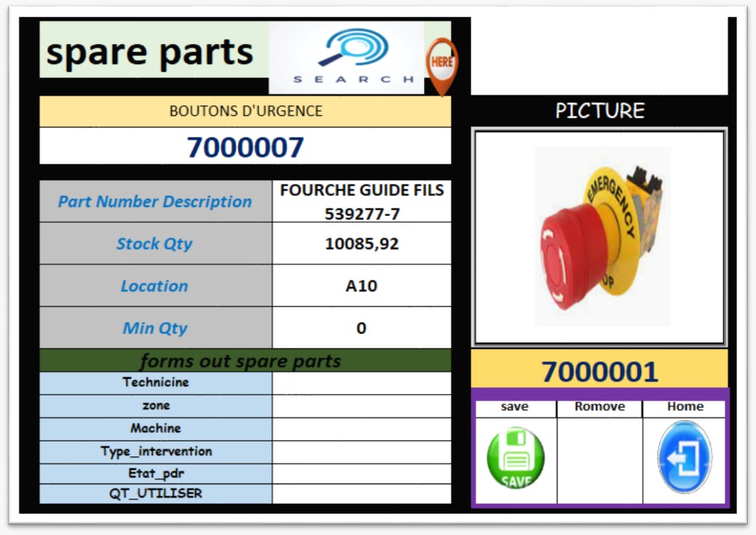Viewport: 756px width, 535px height.
Task: Click the Machine input cell
Action: click(x=361, y=430)
